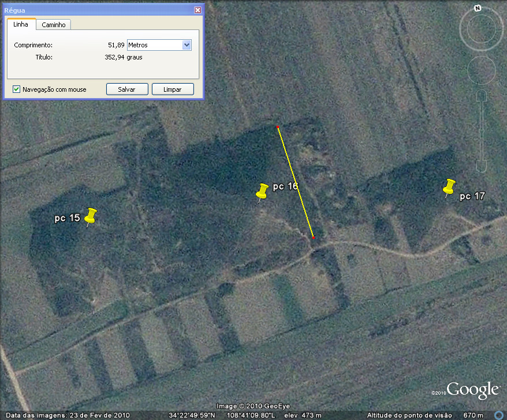Click the pc 15 yellow pushpin
Screen dimensions: 507x420
click(90, 216)
